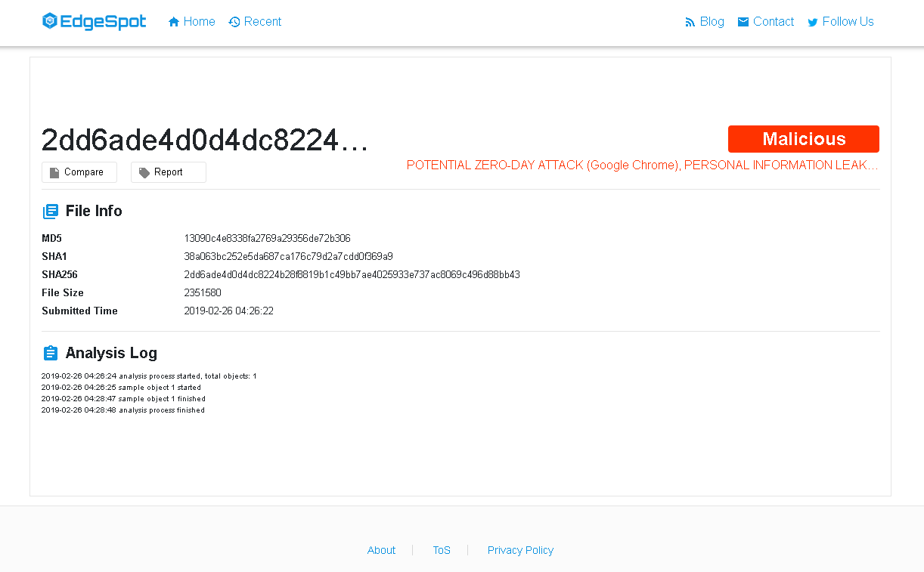Open the Blog RSS feed icon

[x=689, y=21]
